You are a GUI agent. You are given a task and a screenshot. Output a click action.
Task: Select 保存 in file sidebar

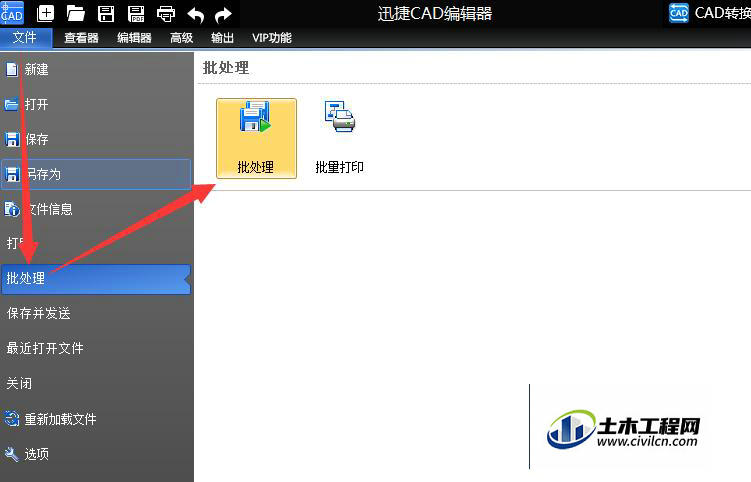tap(96, 139)
